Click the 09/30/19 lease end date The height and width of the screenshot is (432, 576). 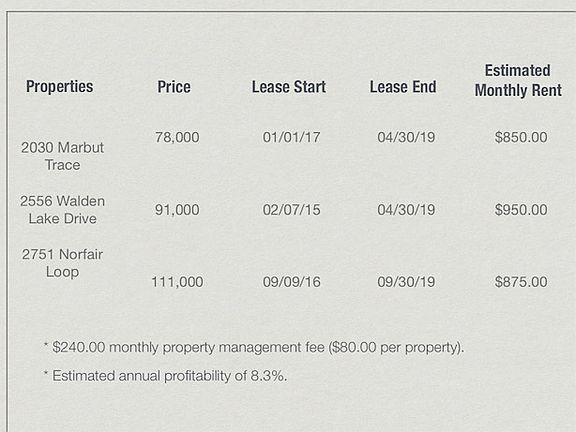[406, 282]
